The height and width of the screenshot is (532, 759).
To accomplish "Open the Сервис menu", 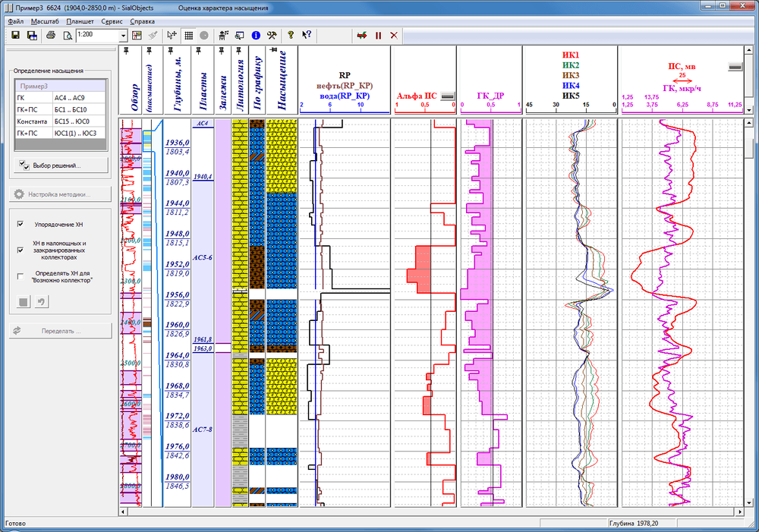I will [x=116, y=21].
